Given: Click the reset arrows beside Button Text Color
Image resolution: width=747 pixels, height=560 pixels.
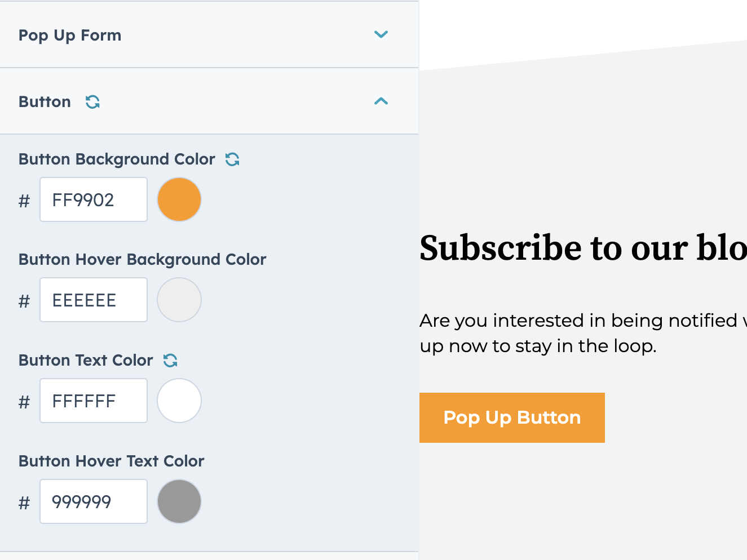Looking at the screenshot, I should coord(171,359).
